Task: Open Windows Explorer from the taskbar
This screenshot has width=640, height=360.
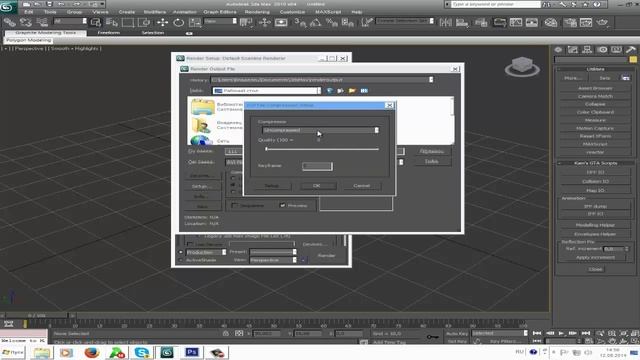Action: point(42,353)
